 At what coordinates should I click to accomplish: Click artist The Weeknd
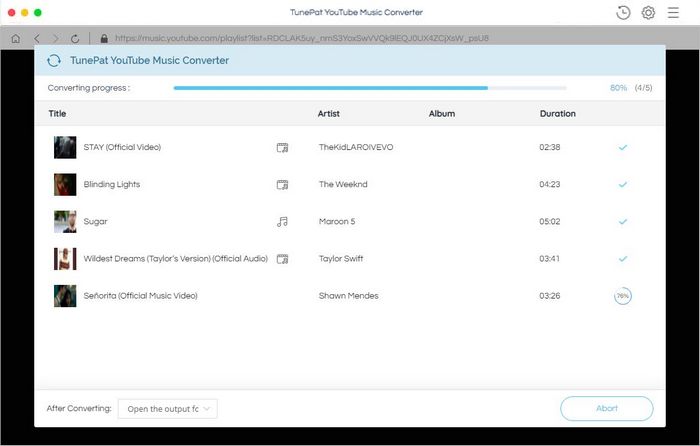coord(343,184)
